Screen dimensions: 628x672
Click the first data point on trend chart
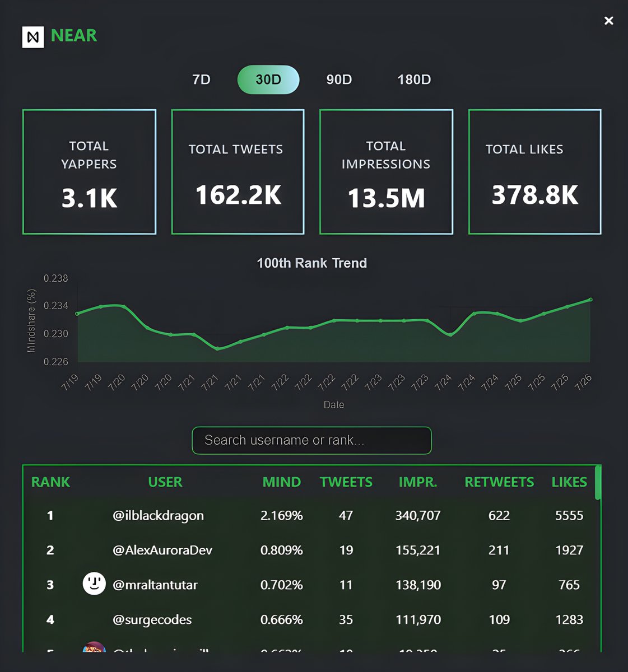[x=77, y=314]
